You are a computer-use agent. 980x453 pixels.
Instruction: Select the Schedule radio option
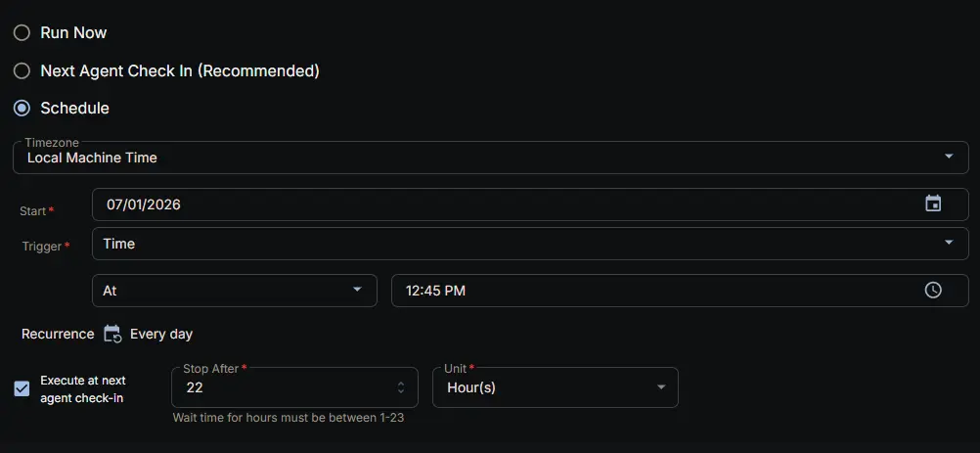click(x=22, y=108)
